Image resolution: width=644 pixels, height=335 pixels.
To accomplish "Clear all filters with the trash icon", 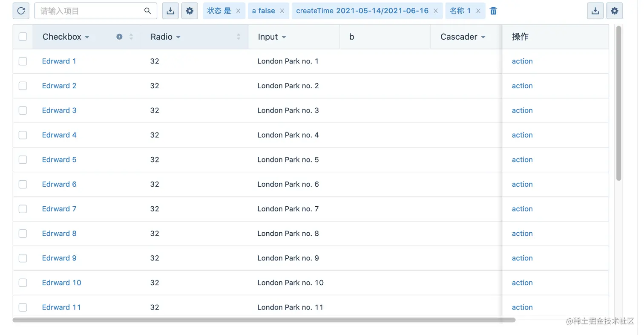I will pos(493,11).
